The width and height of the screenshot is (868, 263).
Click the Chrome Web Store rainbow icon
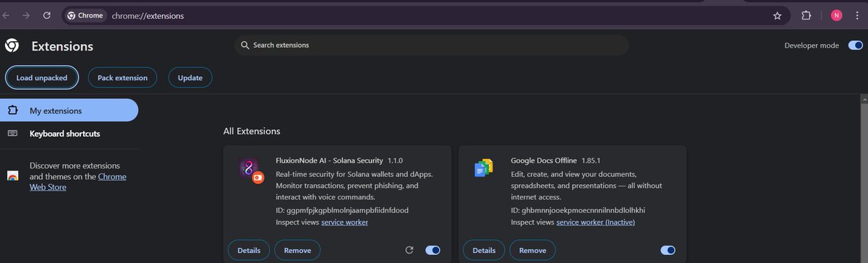click(12, 176)
